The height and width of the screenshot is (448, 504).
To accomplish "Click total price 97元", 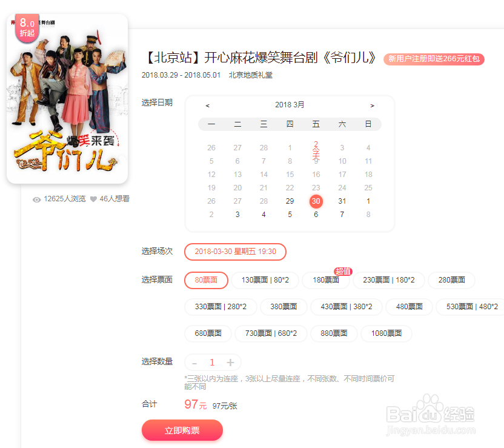I will 196,404.
